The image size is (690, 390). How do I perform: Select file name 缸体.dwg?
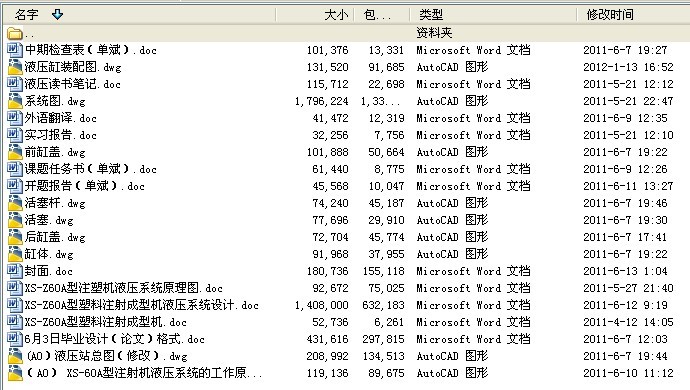pyautogui.click(x=49, y=254)
